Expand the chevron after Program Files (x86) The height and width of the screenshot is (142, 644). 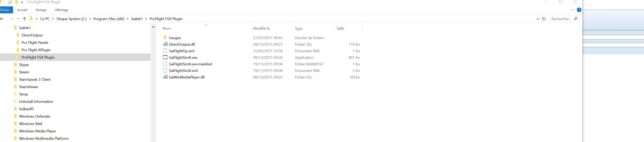pos(128,19)
